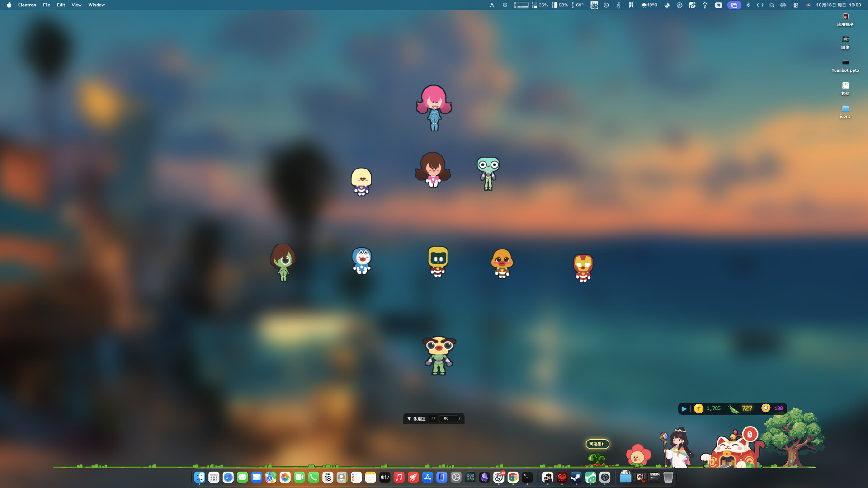Screen dimensions: 868x488
Task: Select the icons folder on desktop
Action: point(845,112)
